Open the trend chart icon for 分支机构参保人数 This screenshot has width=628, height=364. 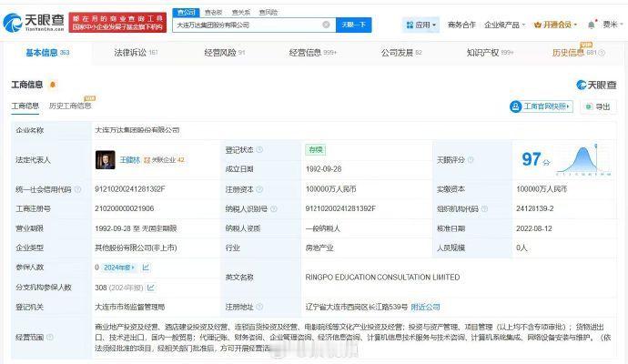151,288
